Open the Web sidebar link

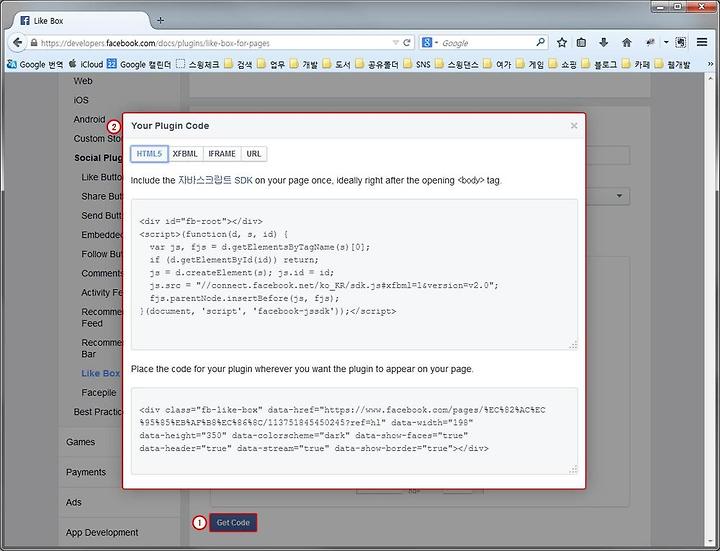pyautogui.click(x=83, y=81)
